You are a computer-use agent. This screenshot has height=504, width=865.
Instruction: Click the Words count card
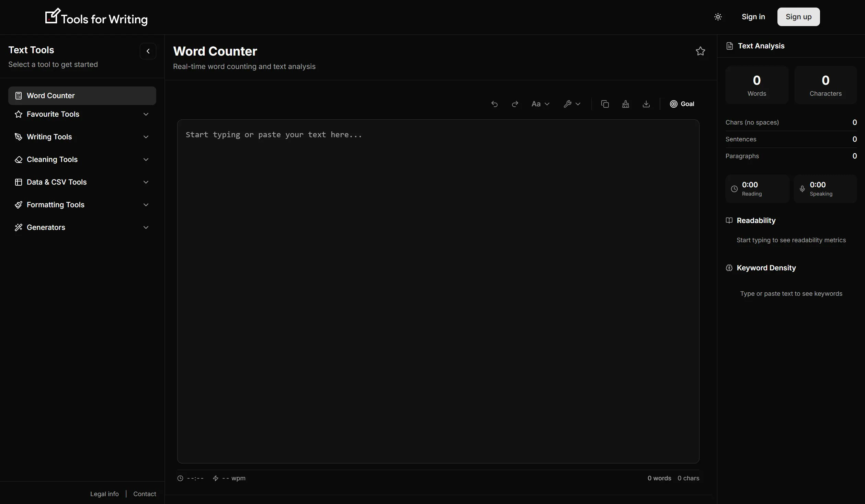point(757,85)
